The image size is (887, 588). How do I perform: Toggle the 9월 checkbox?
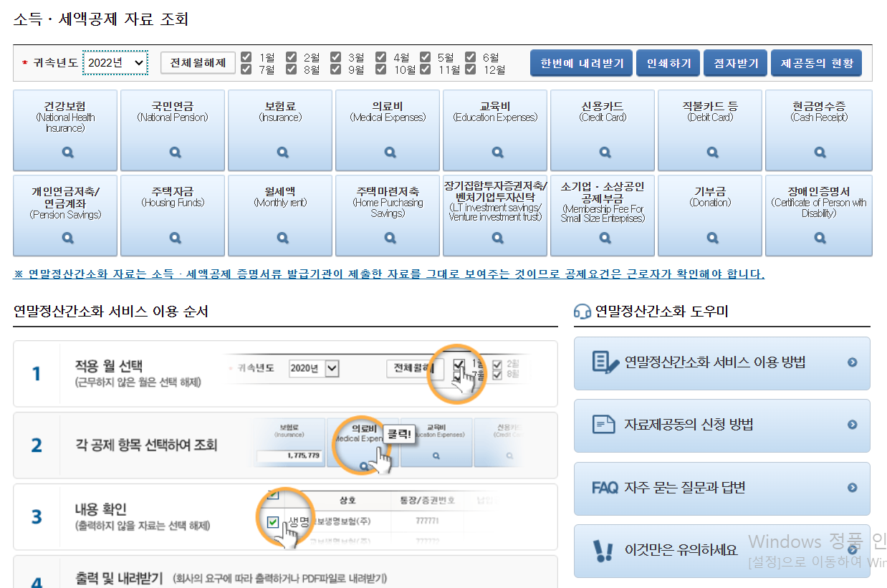335,69
